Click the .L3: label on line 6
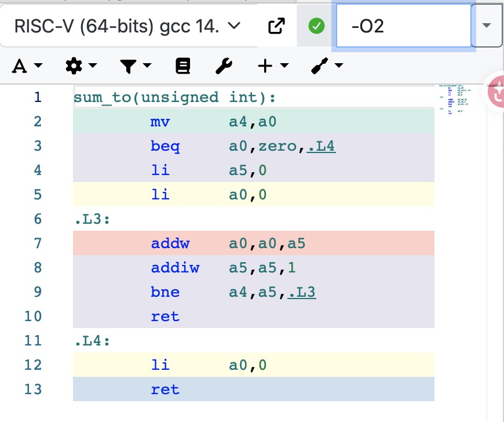The width and height of the screenshot is (504, 422). point(92,219)
